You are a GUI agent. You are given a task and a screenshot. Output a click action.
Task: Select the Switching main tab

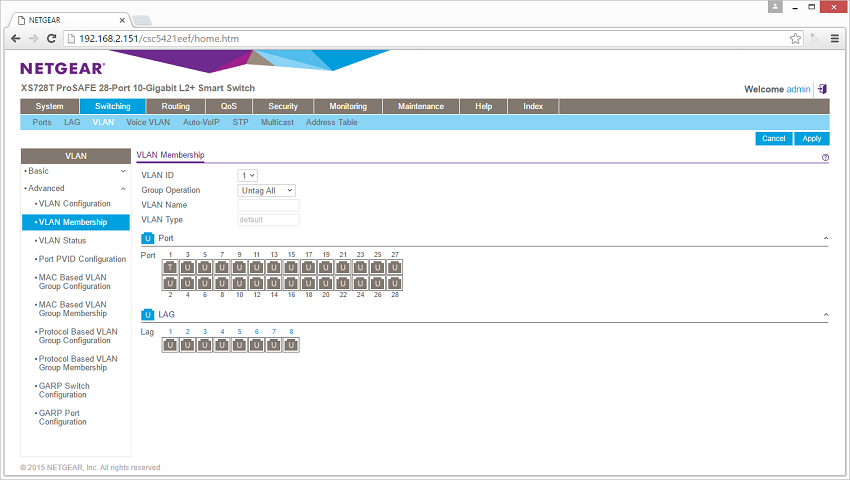(x=113, y=106)
